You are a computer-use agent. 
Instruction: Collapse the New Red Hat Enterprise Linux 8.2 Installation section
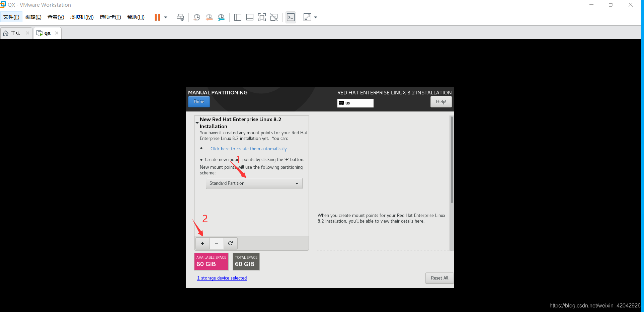[x=197, y=123]
